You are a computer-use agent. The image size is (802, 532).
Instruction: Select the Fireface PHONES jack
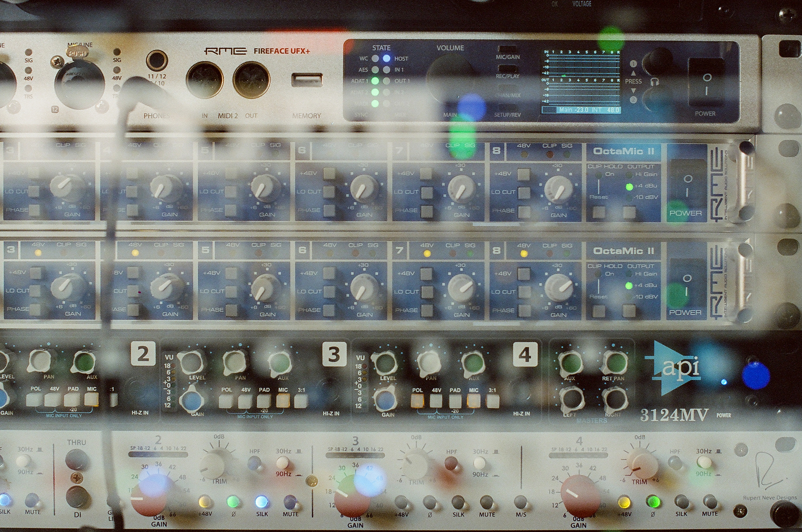(x=157, y=61)
